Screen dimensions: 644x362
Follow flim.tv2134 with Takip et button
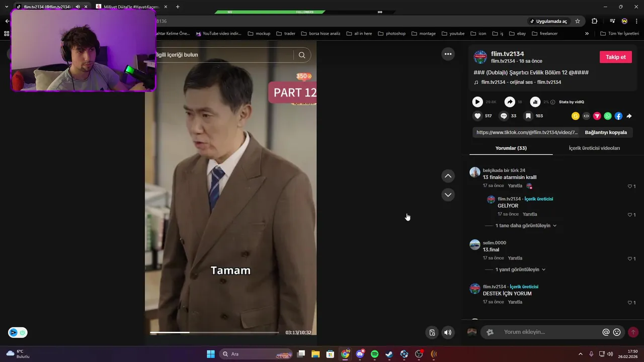click(x=615, y=57)
